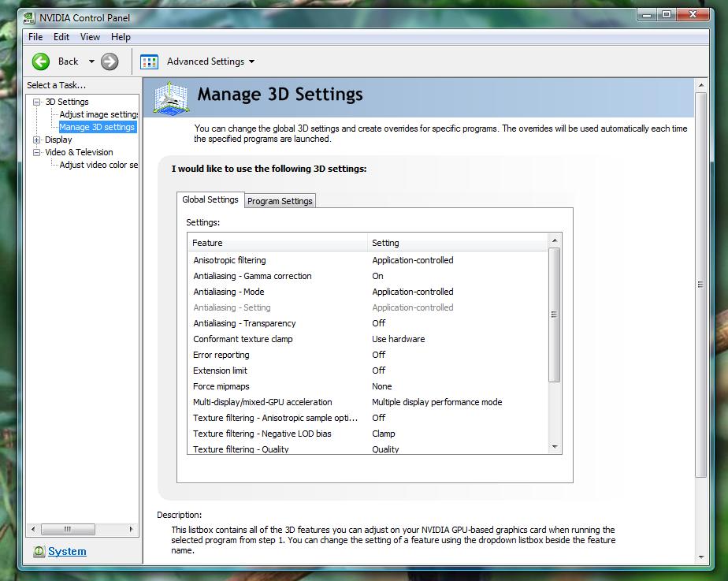Switch to the Global Settings tab
728x581 pixels.
click(x=210, y=199)
